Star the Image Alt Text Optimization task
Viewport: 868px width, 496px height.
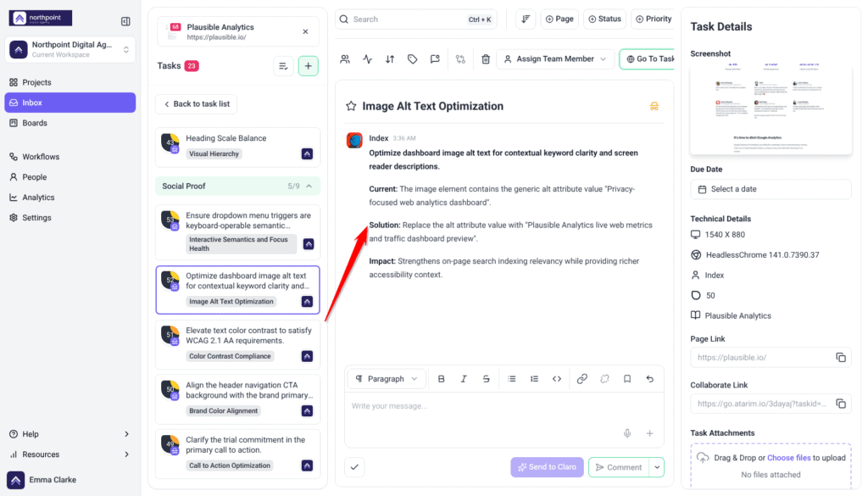351,106
